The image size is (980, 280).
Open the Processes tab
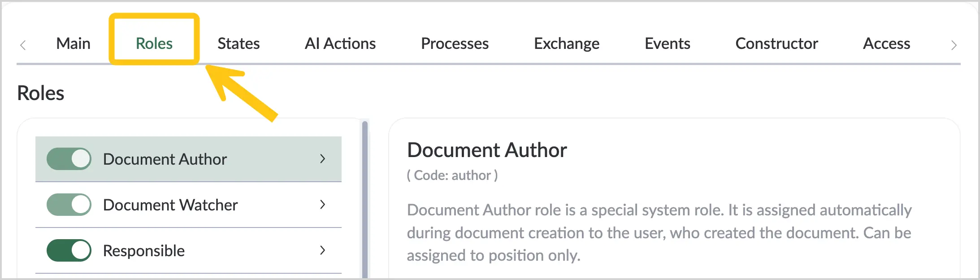tap(455, 44)
